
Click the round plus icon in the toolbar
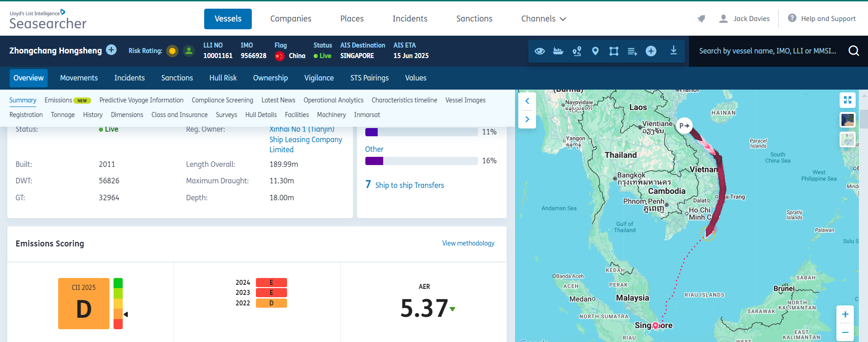(x=651, y=51)
